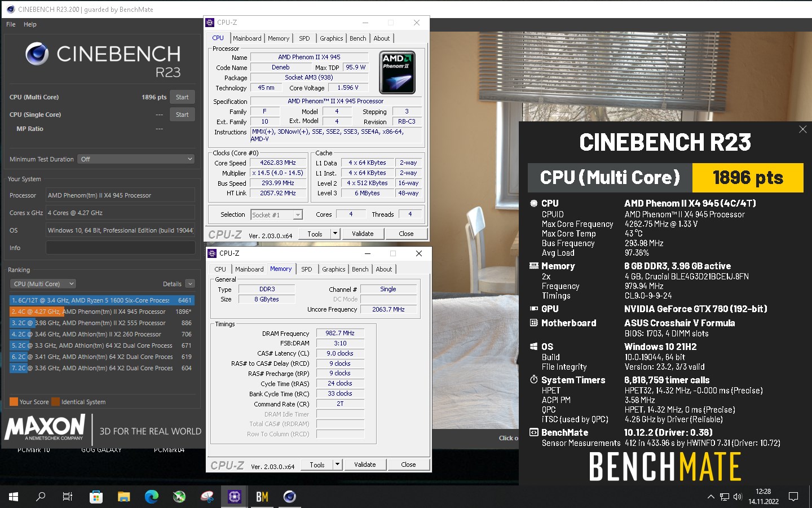Open Minimum Test Duration dropdown
812x508 pixels.
(x=136, y=159)
